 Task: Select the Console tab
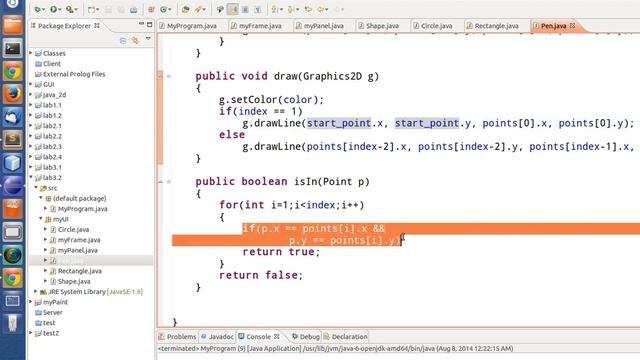tap(258, 337)
